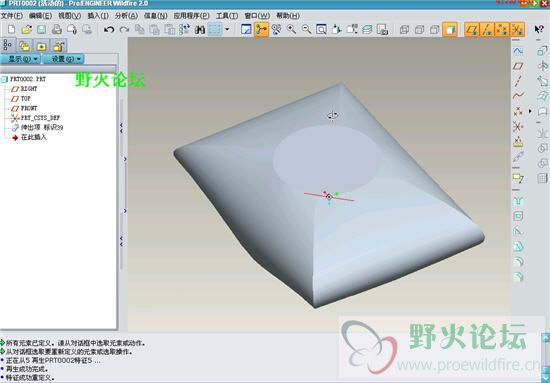Select the TOP datum plane
The image size is (550, 383).
[21, 99]
